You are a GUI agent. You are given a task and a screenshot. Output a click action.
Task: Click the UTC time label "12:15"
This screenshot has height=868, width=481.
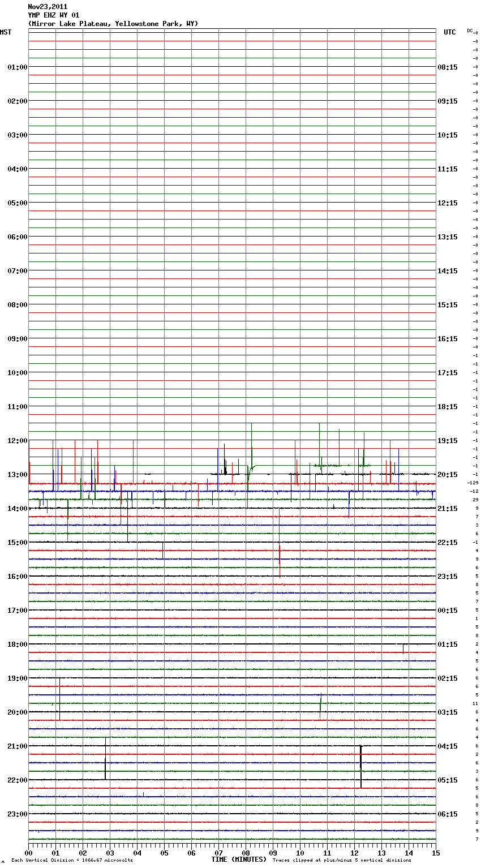[448, 203]
